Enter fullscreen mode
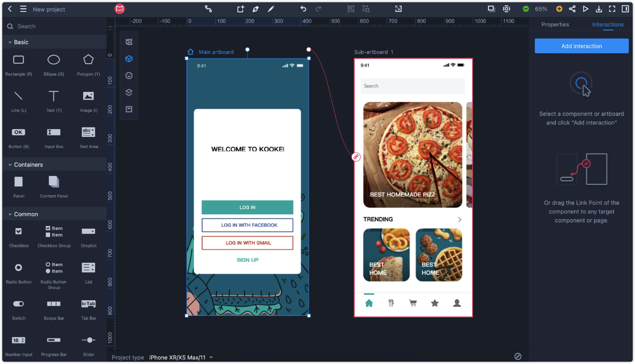The image size is (635, 364). (x=612, y=9)
